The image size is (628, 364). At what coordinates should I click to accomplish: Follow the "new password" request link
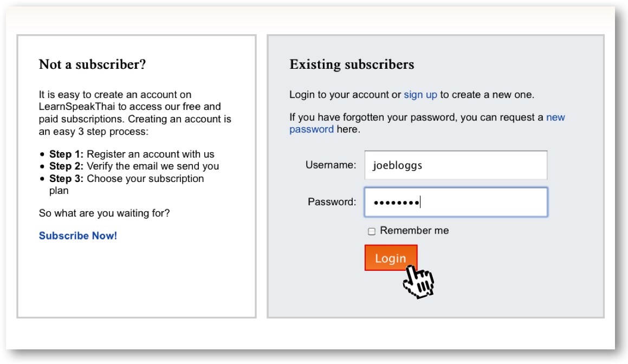click(x=555, y=118)
